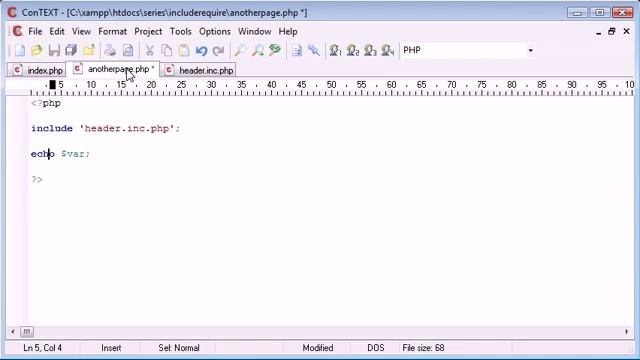This screenshot has height=360, width=640.
Task: Run user command 2 icon
Action: click(353, 50)
